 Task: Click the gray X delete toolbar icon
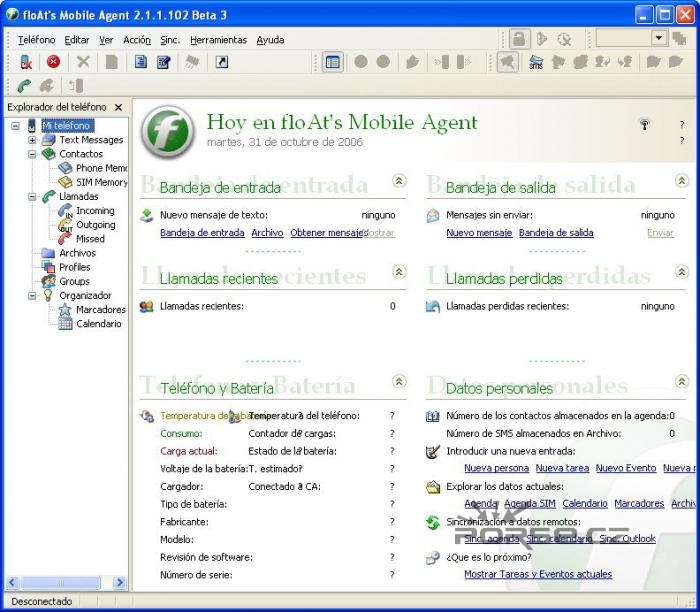click(x=83, y=62)
